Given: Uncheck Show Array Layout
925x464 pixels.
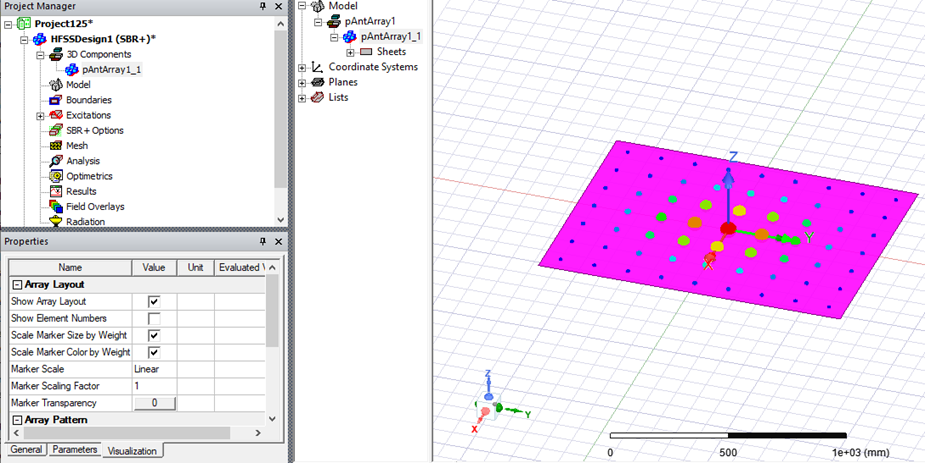Looking at the screenshot, I should [x=154, y=301].
